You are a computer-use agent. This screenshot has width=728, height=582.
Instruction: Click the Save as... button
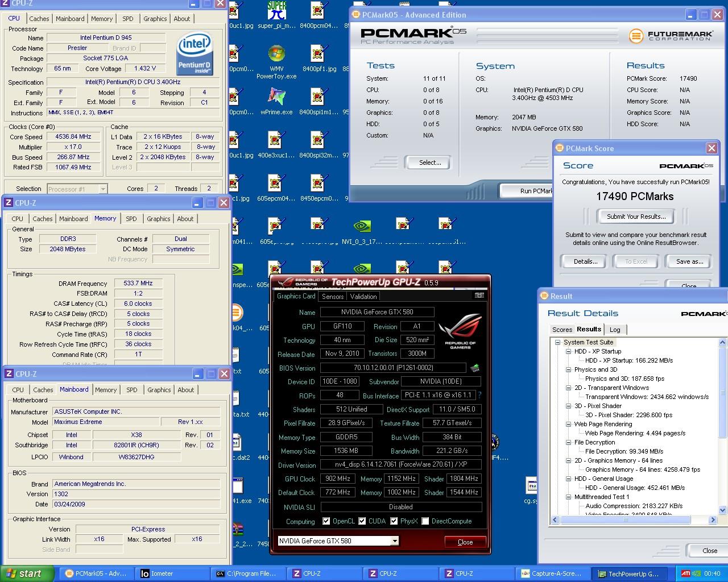(x=689, y=261)
